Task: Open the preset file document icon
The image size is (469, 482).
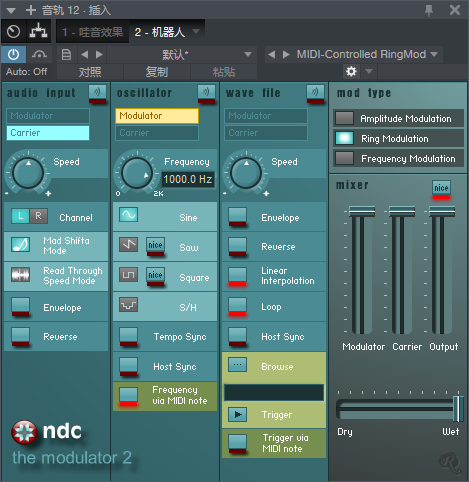Action: point(66,54)
